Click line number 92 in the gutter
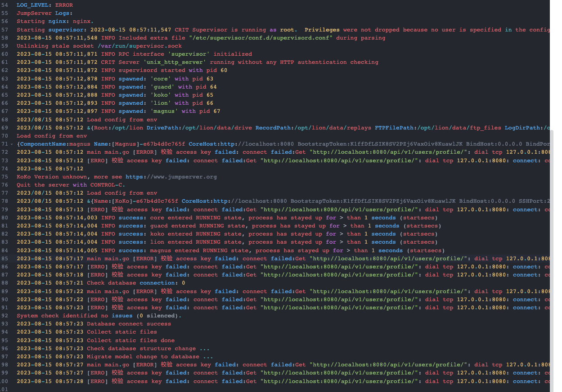The height and width of the screenshot is (392, 562). [4, 316]
